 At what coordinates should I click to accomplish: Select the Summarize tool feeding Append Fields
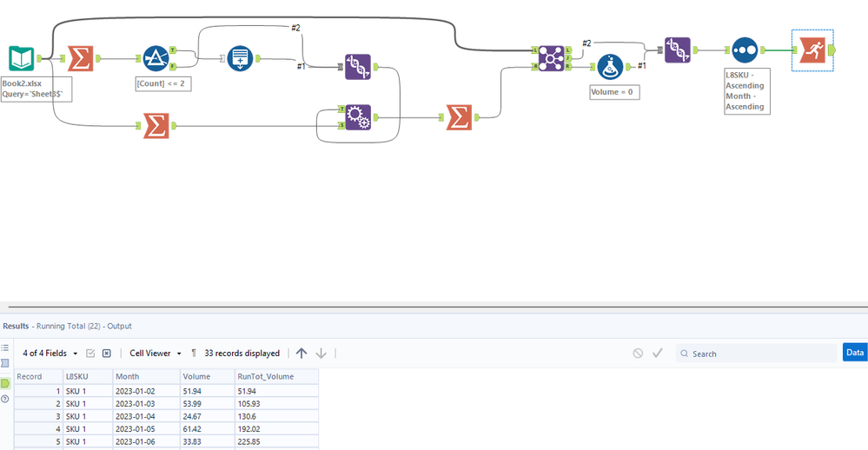click(156, 126)
